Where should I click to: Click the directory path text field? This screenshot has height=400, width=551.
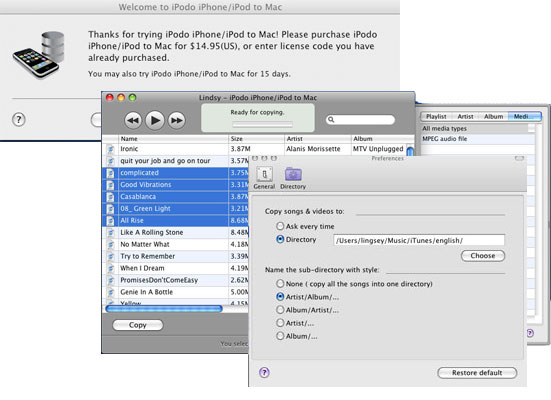tap(419, 240)
